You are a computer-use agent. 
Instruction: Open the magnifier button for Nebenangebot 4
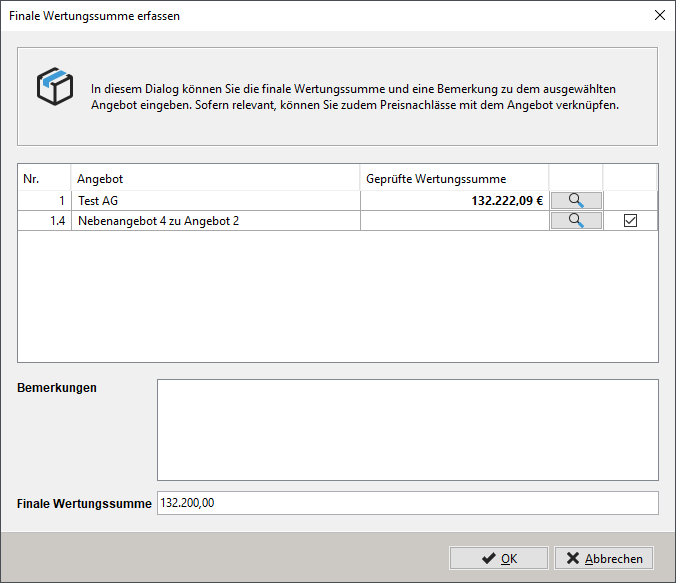[x=576, y=220]
